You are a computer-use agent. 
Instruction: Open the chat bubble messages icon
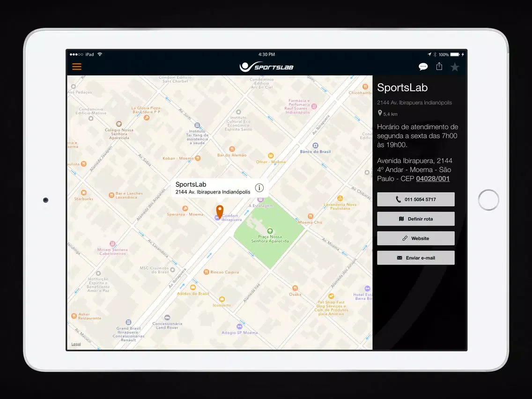423,66
